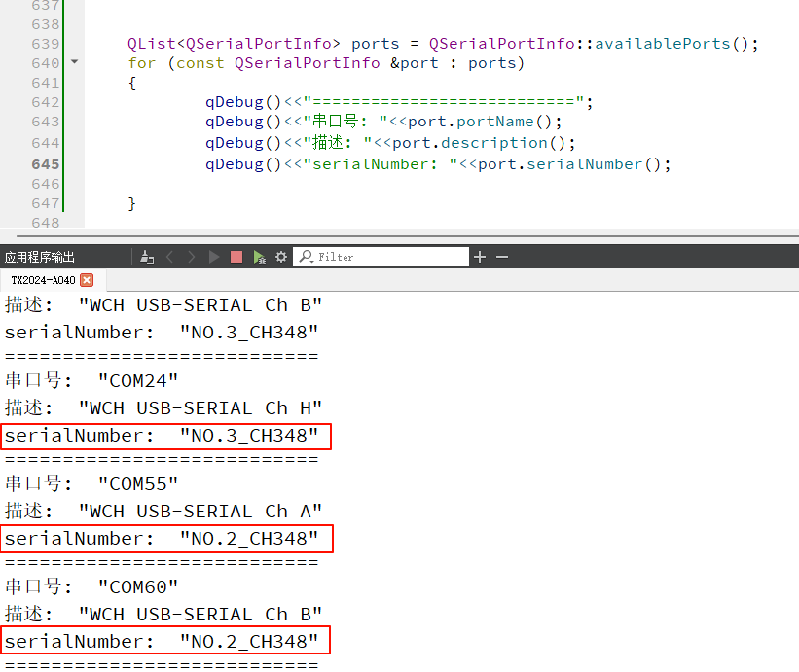Click the clear output broom icon
This screenshot has height=672, width=799.
pos(147,257)
